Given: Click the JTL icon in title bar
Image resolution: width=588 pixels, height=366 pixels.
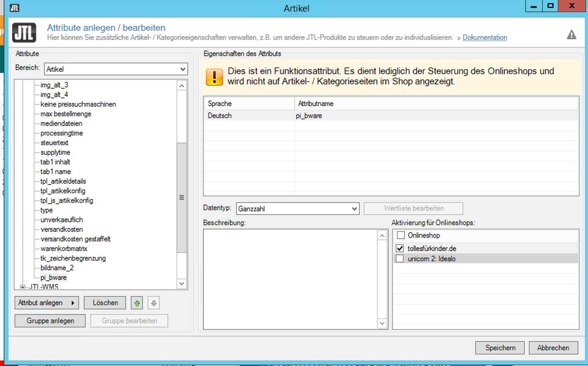Looking at the screenshot, I should pos(14,8).
